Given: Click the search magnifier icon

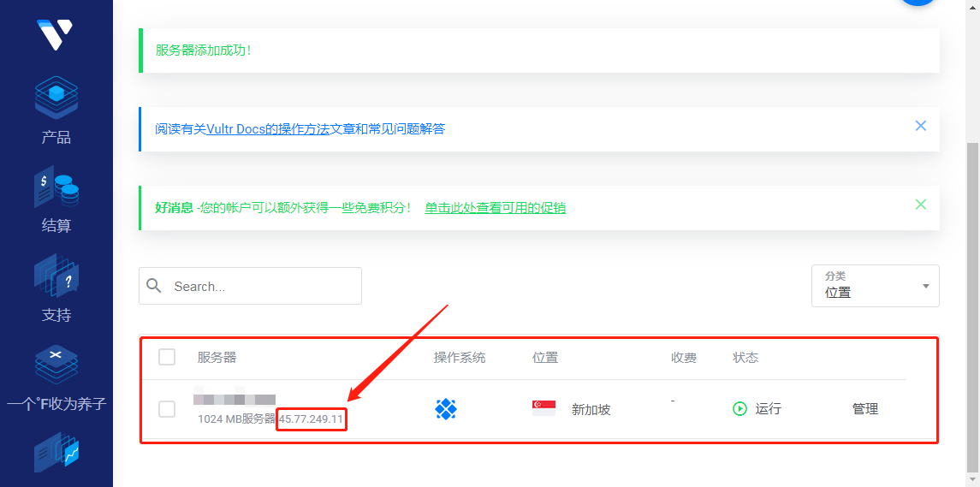Looking at the screenshot, I should tap(154, 286).
